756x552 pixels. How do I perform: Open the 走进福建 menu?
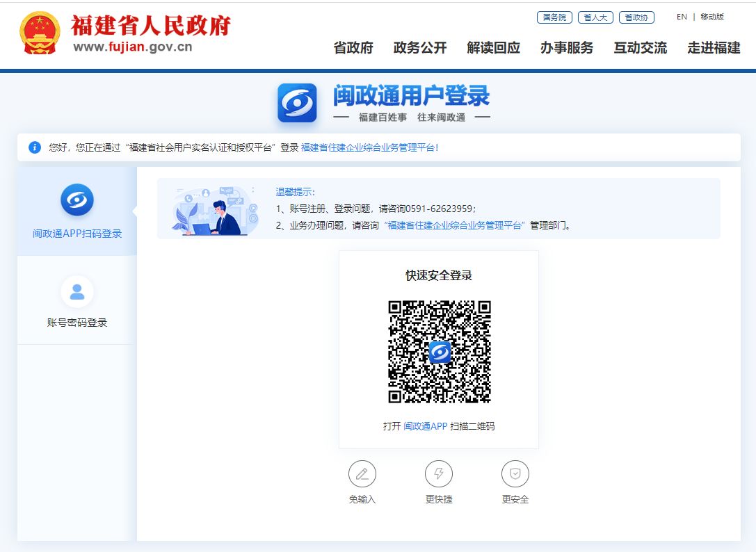tap(714, 48)
